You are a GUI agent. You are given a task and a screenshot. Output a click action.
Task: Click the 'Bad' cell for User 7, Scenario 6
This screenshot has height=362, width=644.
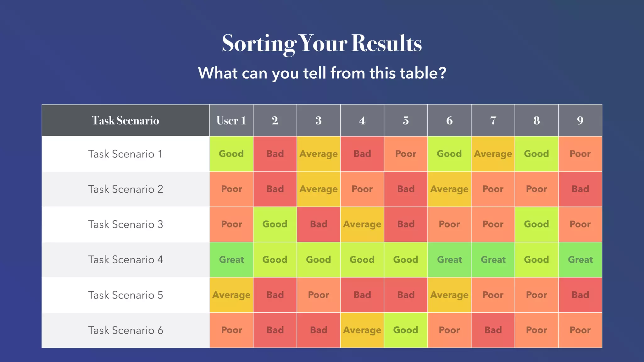(x=493, y=330)
